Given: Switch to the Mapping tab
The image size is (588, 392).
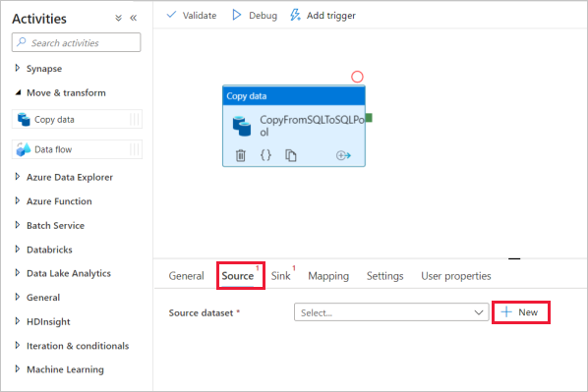Looking at the screenshot, I should coord(328,276).
